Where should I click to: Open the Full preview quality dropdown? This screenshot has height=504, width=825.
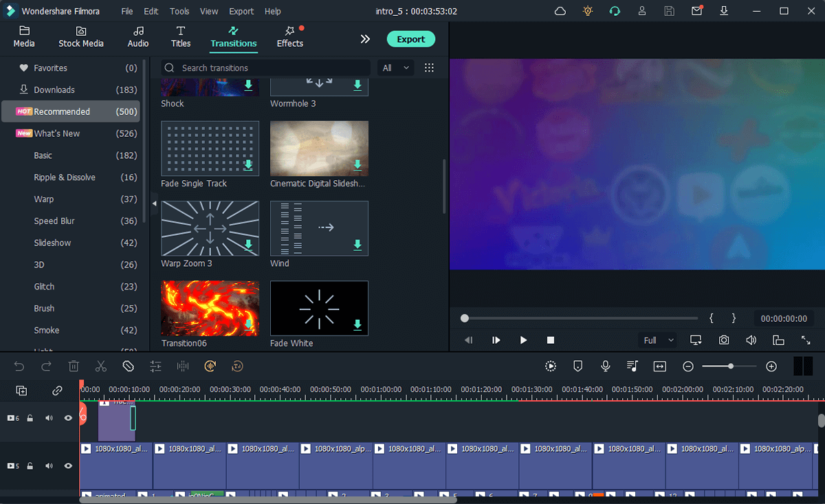point(657,340)
